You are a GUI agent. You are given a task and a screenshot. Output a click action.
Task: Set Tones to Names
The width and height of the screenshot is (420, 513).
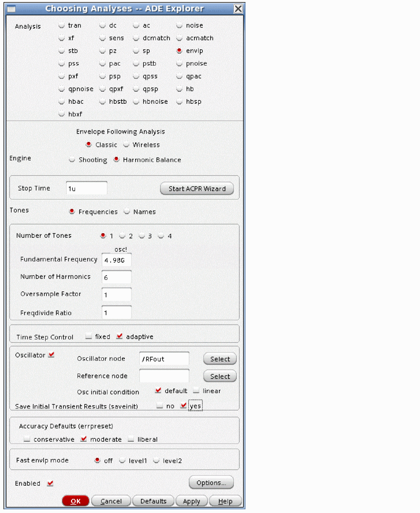click(127, 211)
